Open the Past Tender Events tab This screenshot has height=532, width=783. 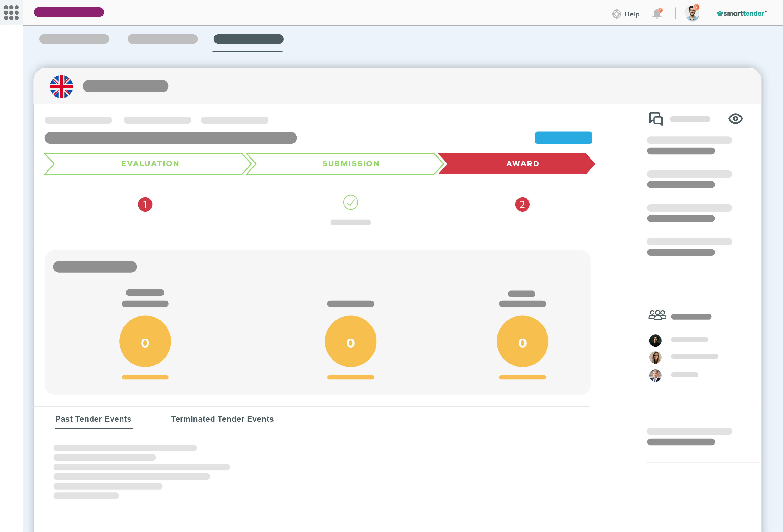(93, 419)
